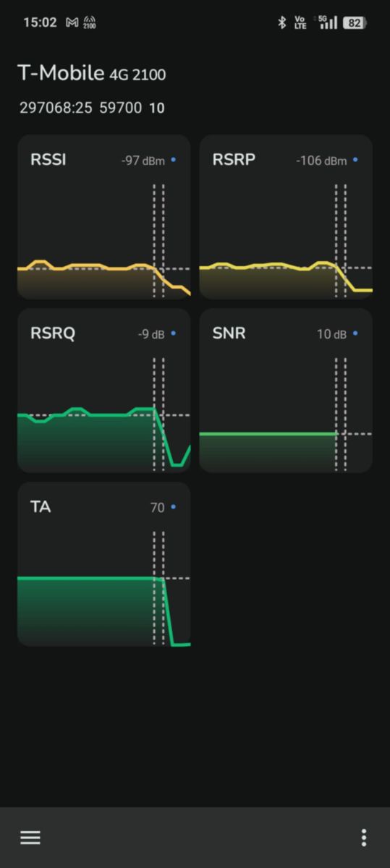Tap the -106 dBm RSRP reading
This screenshot has height=868, width=390.
tap(321, 161)
